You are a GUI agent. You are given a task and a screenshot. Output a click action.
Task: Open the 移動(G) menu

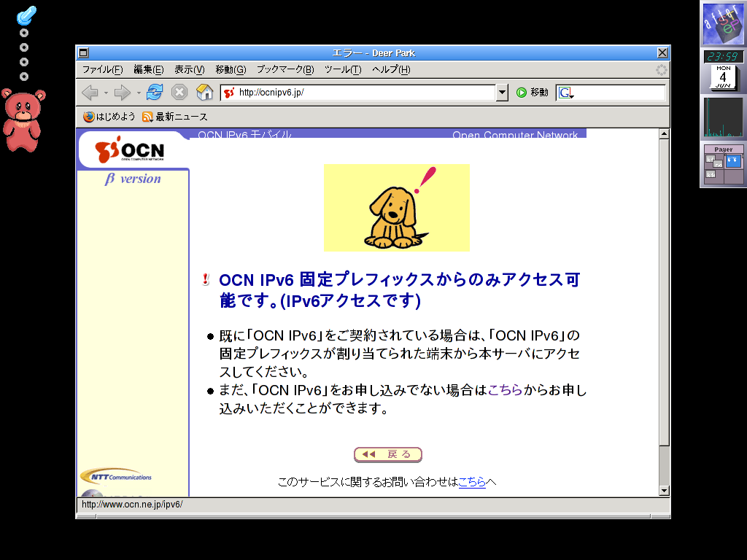(231, 69)
